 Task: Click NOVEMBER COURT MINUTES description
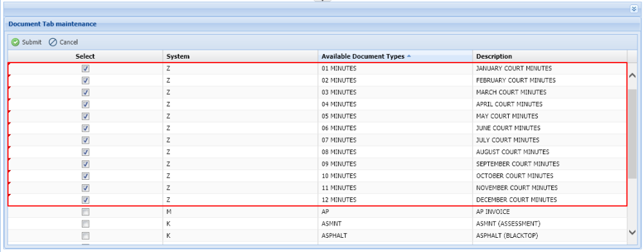516,188
